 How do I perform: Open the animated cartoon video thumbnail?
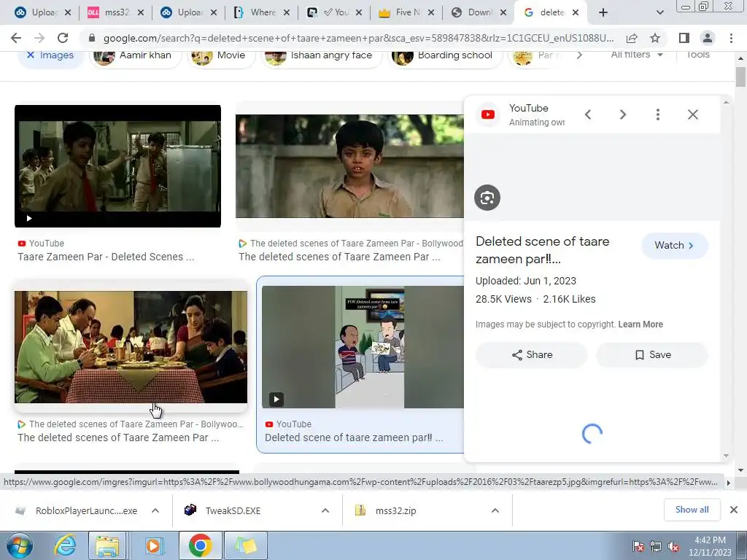point(363,347)
